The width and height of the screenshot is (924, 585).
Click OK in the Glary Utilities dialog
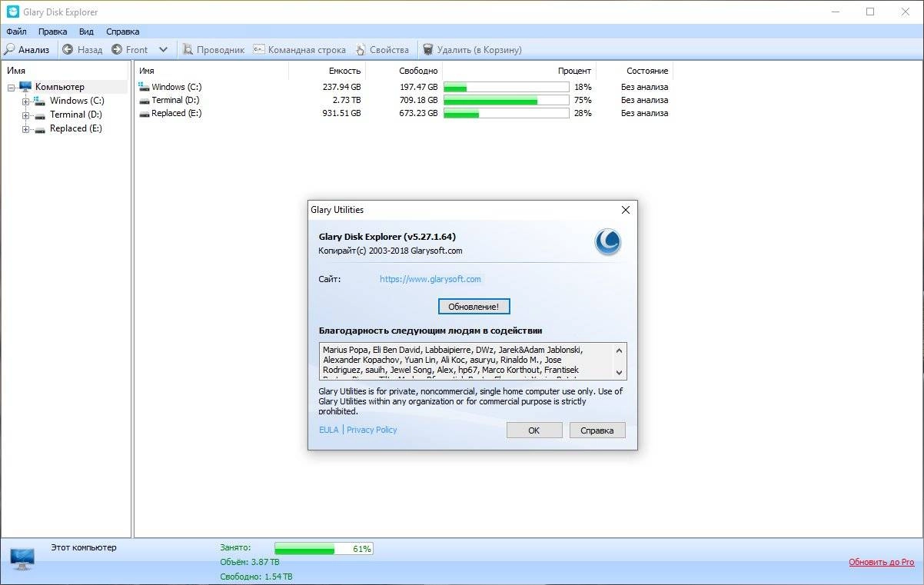coord(534,430)
